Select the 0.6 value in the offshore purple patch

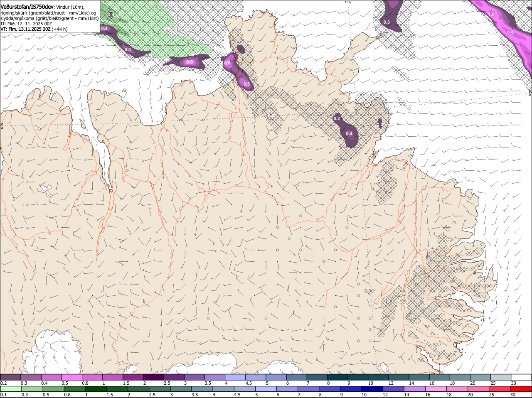190,62
